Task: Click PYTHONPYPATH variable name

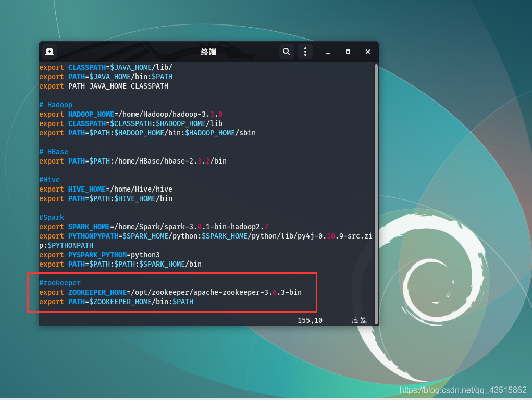Action: point(93,236)
